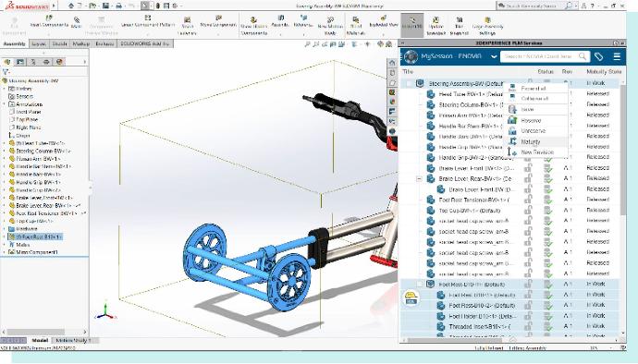Open the Exploded View tool
Screen dimensions: 638x364
(x=384, y=21)
